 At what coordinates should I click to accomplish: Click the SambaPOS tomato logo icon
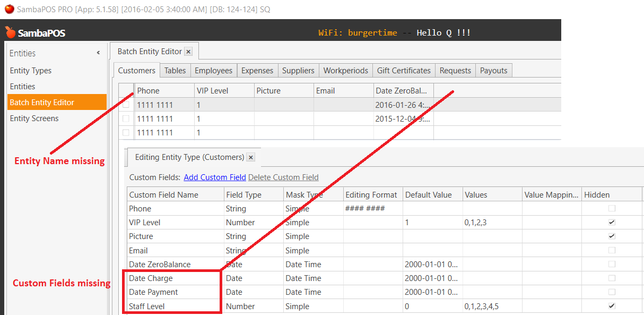click(11, 32)
